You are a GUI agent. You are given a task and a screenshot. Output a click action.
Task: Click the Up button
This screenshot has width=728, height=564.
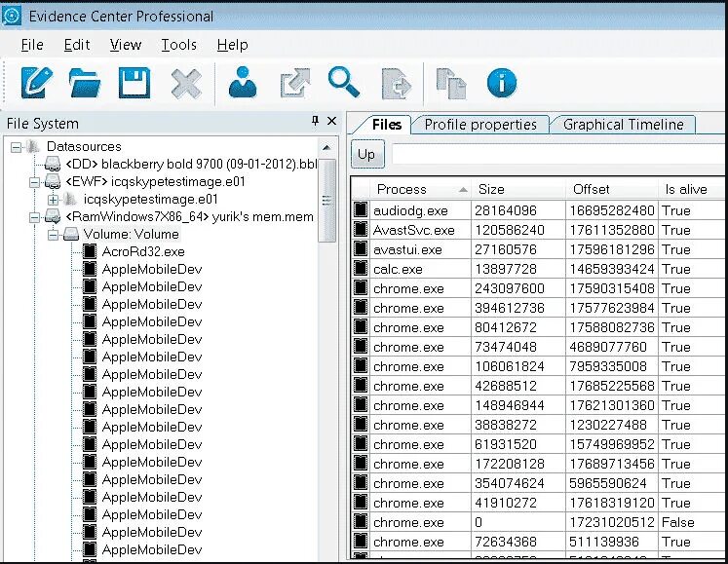(x=366, y=154)
